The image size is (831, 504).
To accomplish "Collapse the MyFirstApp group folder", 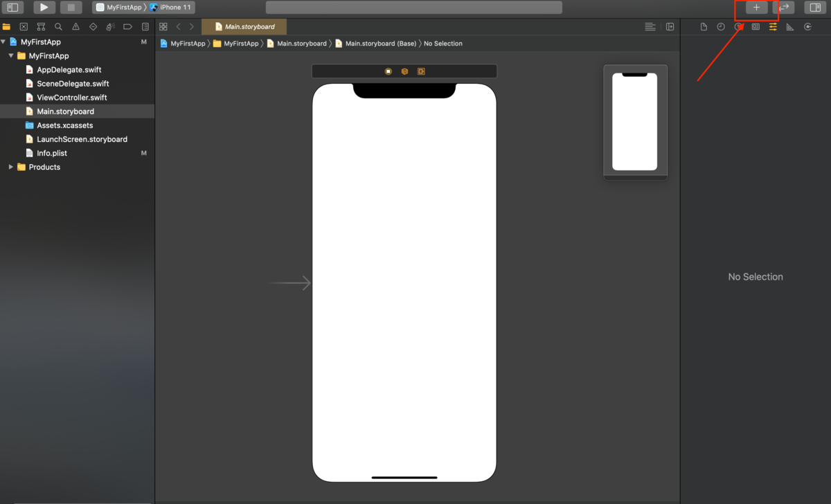I will 11,56.
